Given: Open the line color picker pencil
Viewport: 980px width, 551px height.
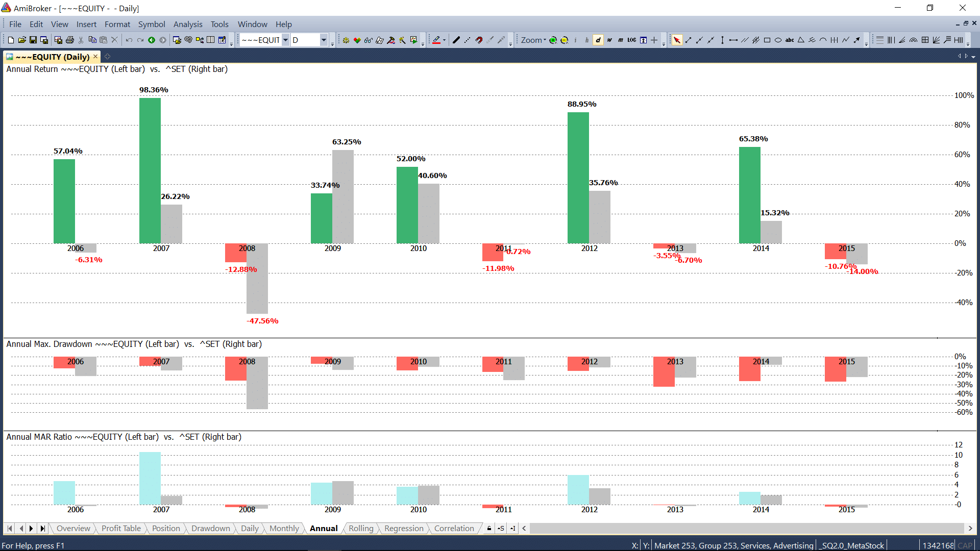Looking at the screenshot, I should click(x=436, y=40).
